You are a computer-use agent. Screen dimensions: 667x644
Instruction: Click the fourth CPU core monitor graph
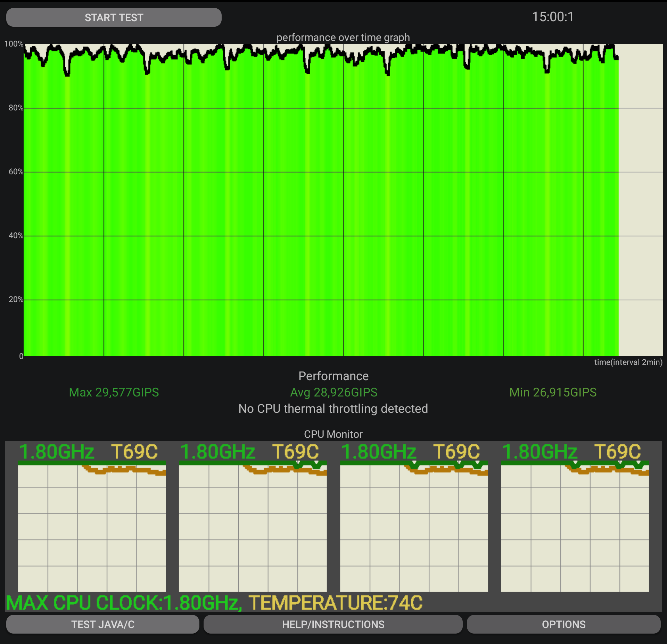[x=575, y=528]
